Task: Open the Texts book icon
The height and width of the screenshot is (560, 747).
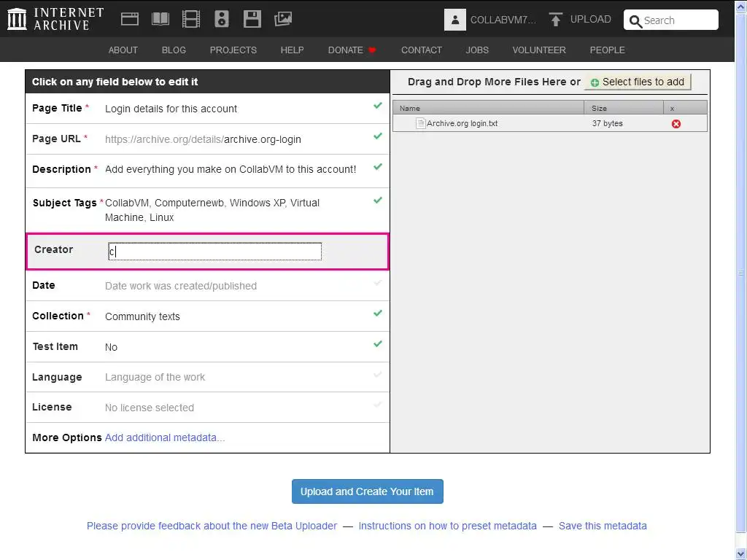Action: [x=160, y=19]
